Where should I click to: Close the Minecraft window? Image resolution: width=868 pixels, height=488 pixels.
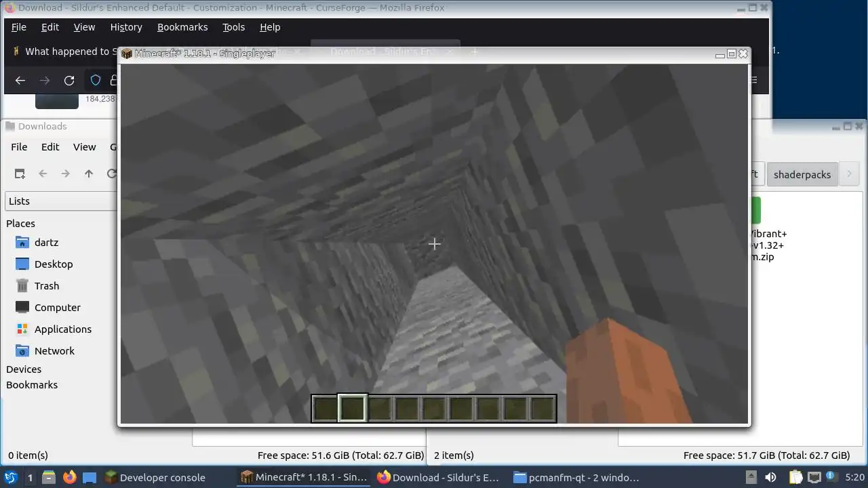743,54
